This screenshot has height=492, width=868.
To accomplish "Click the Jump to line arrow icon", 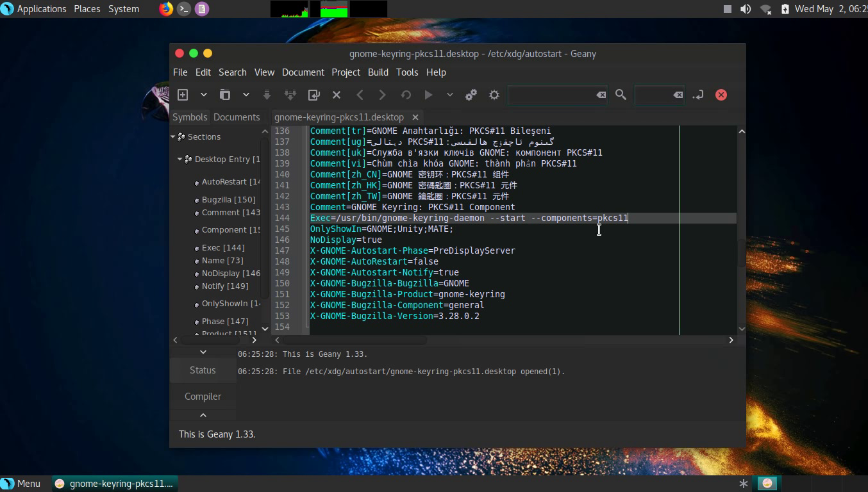I will tap(698, 95).
